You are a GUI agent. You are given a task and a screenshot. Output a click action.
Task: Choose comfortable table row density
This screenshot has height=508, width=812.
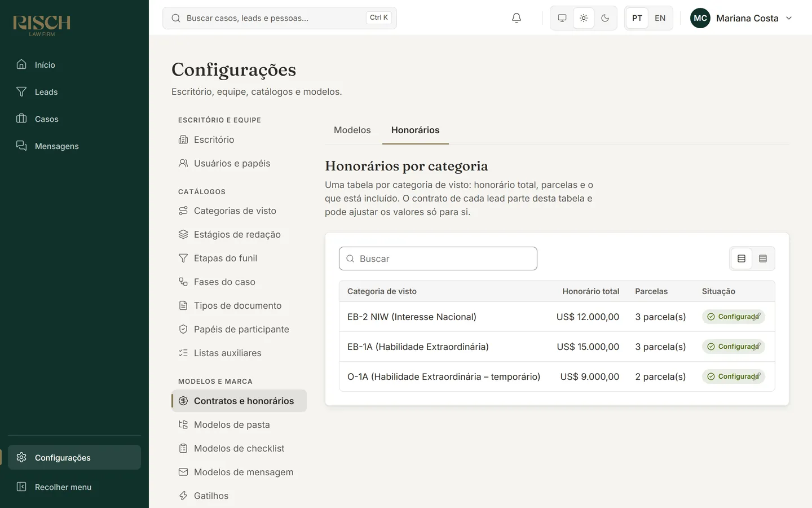click(x=742, y=259)
